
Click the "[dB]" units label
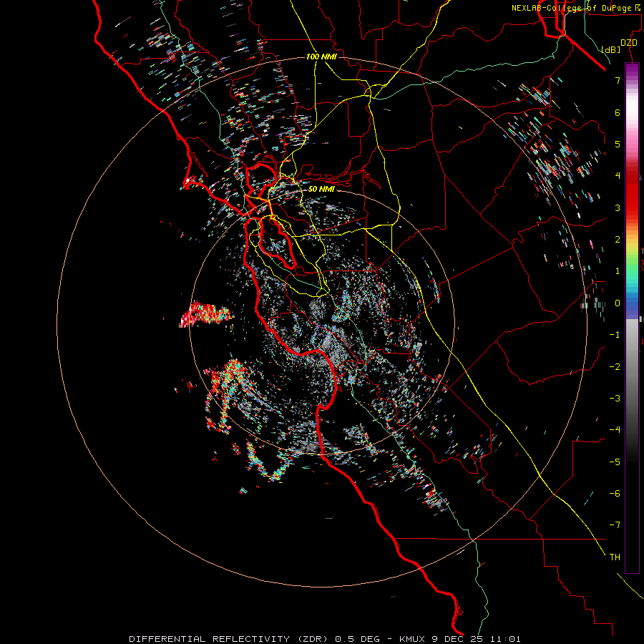(x=611, y=49)
